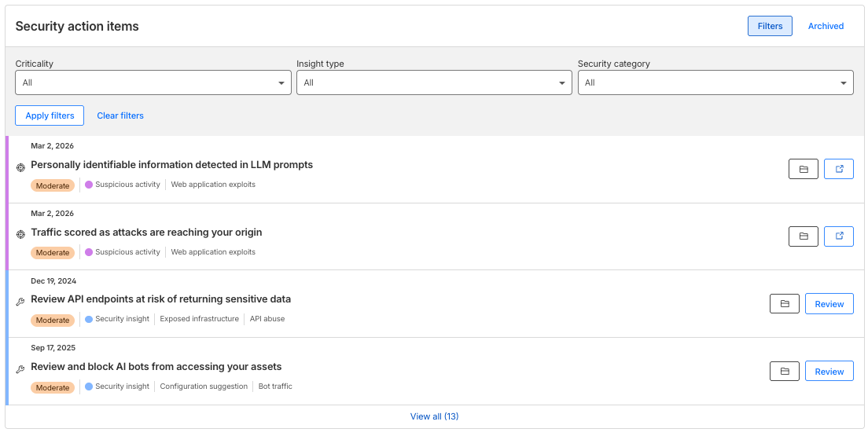
Task: Click purple Suspicious activity dot on first item
Action: point(89,185)
